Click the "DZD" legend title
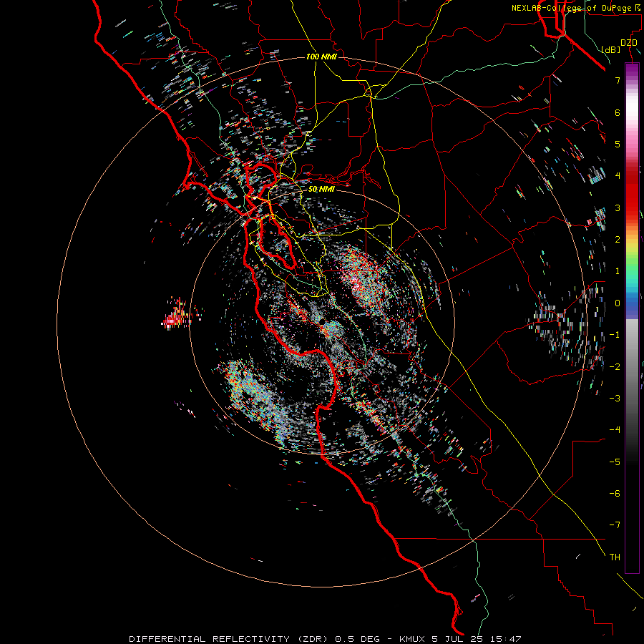The image size is (644, 644). [629, 43]
